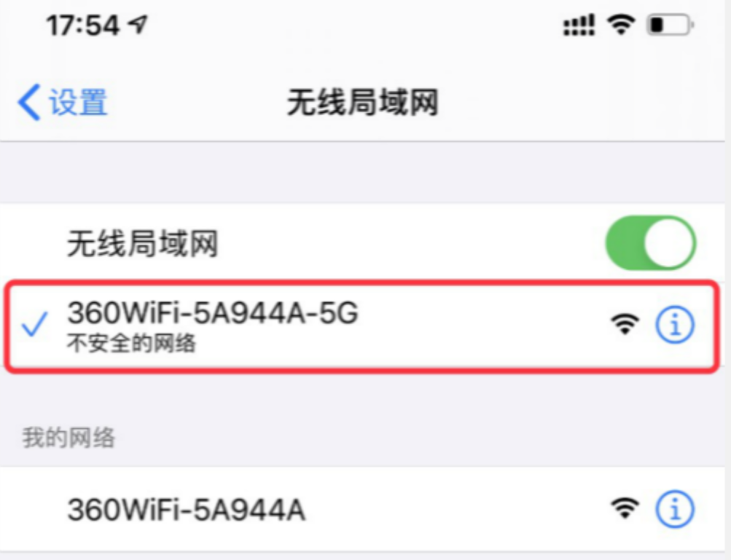The width and height of the screenshot is (731, 560).
Task: Open info icon for 360WiFi-5A944A network
Action: pos(675,509)
